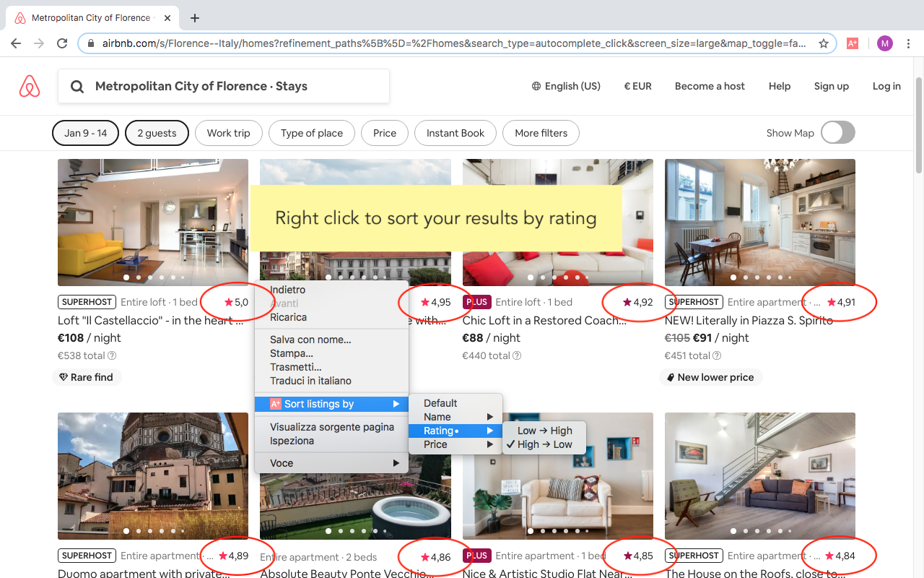The width and height of the screenshot is (924, 578).
Task: Expand the Price sort submenu
Action: coord(456,444)
